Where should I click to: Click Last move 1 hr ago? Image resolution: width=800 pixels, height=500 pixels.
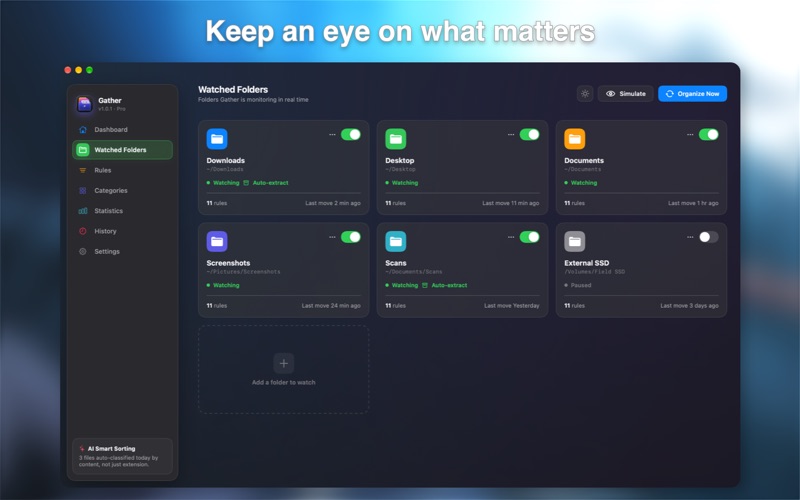[x=693, y=203]
